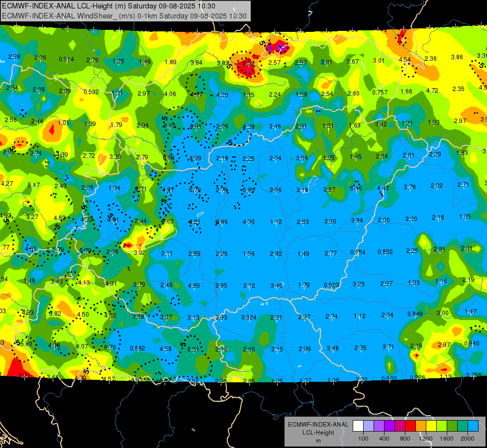Click the 4.58 wind shear value
The image size is (487, 448).
point(165,349)
